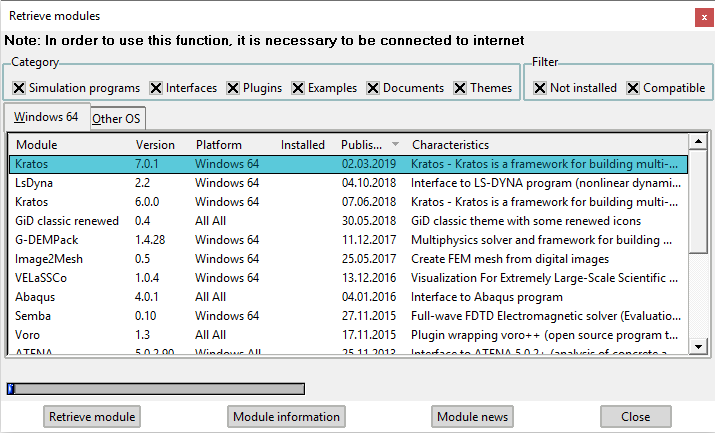715x433 pixels.
Task: Sort by the Version column header
Action: coord(155,145)
